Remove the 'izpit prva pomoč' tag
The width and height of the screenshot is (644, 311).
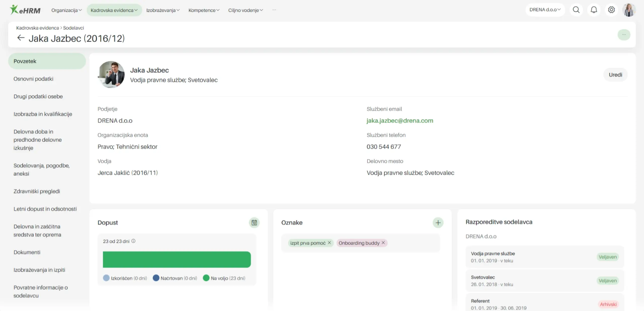coord(329,243)
